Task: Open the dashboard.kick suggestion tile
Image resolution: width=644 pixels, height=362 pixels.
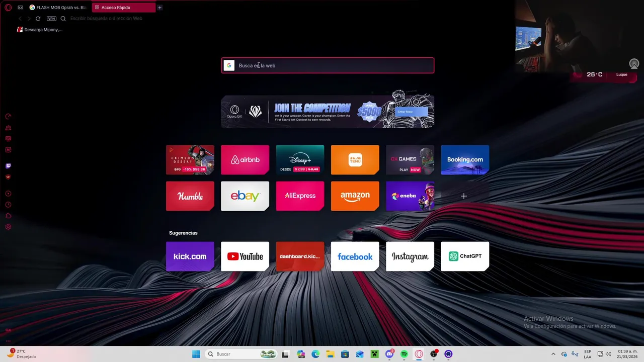Action: click(300, 256)
